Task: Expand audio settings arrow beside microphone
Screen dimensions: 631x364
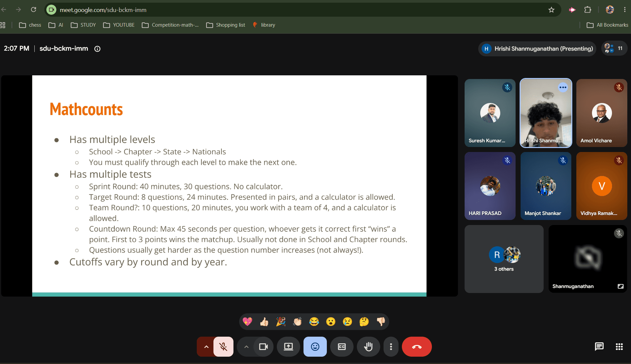Action: click(206, 347)
